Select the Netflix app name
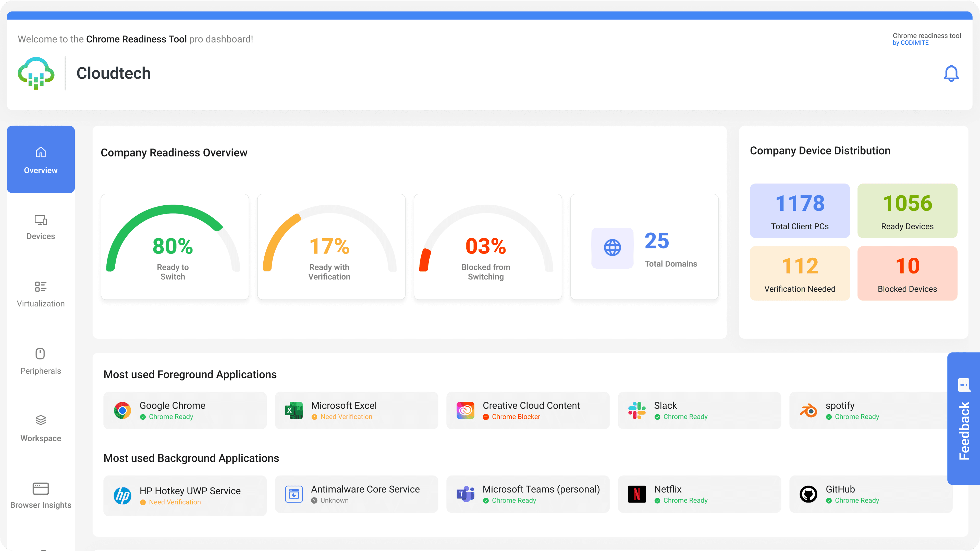The image size is (980, 551). (668, 489)
